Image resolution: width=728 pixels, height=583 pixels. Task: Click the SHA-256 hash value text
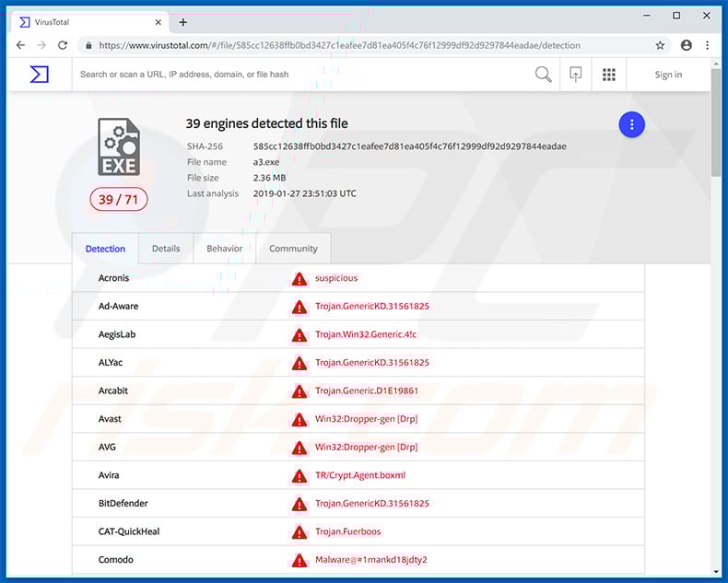click(x=409, y=146)
